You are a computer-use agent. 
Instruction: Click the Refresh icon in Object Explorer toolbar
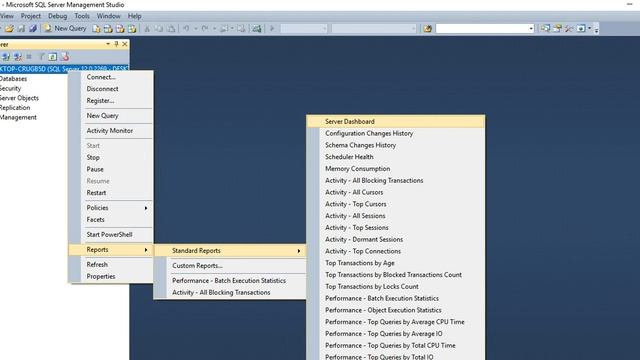click(x=53, y=57)
